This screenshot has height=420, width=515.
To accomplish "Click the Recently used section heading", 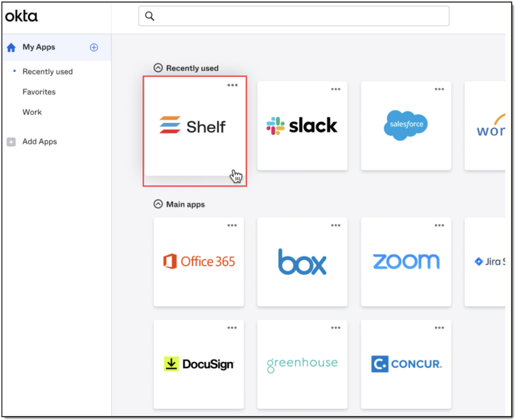I will [x=192, y=68].
